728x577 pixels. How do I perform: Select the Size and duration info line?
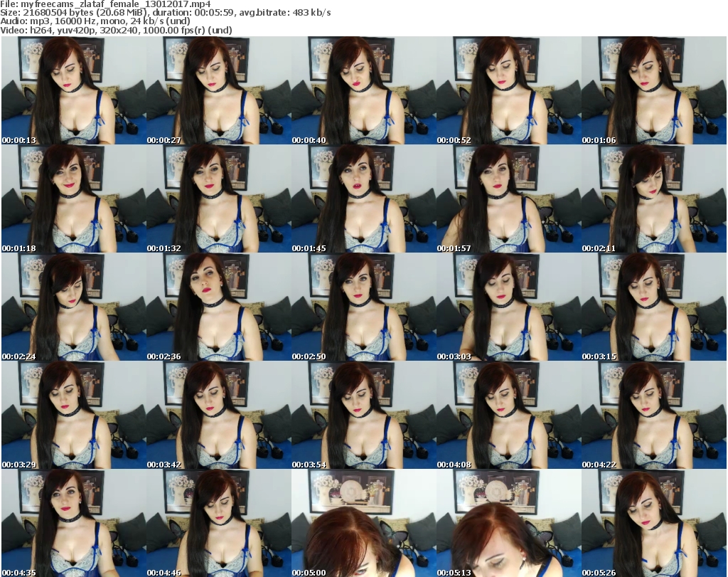[x=165, y=13]
